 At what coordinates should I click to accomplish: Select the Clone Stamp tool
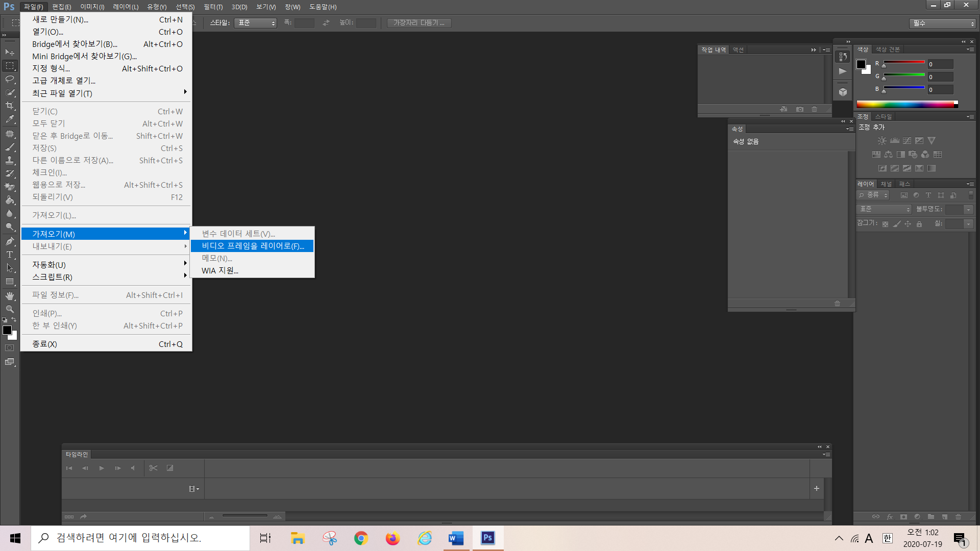pos(10,160)
